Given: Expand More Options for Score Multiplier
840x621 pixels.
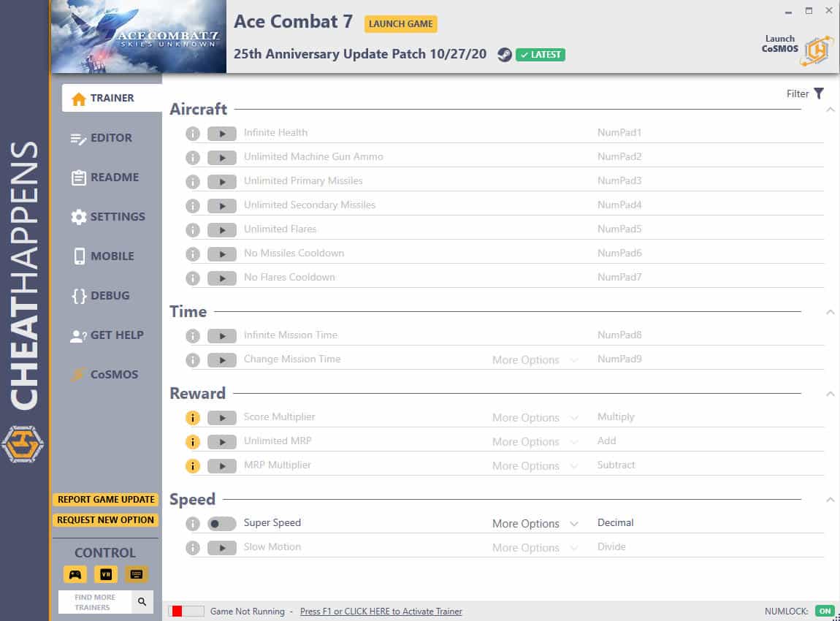Looking at the screenshot, I should 535,418.
